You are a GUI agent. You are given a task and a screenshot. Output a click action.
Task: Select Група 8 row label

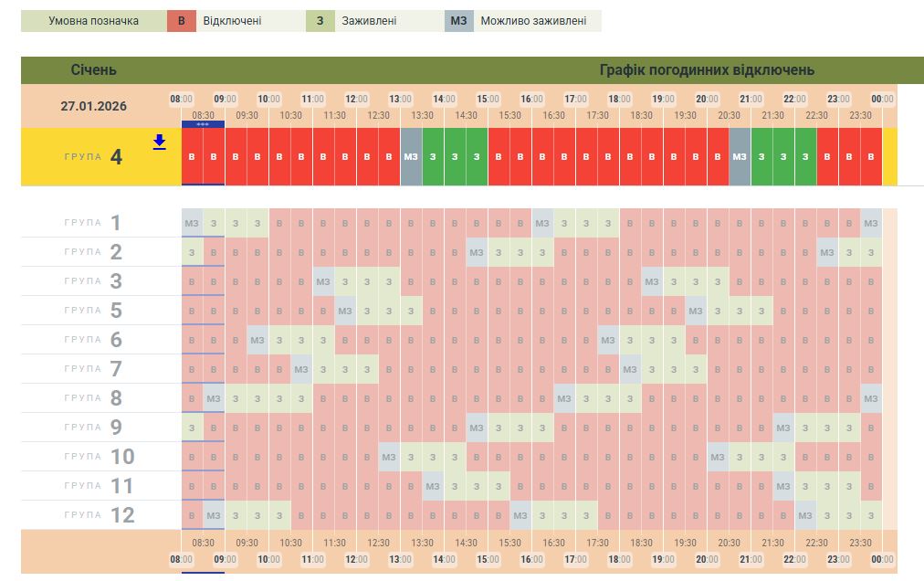click(100, 398)
